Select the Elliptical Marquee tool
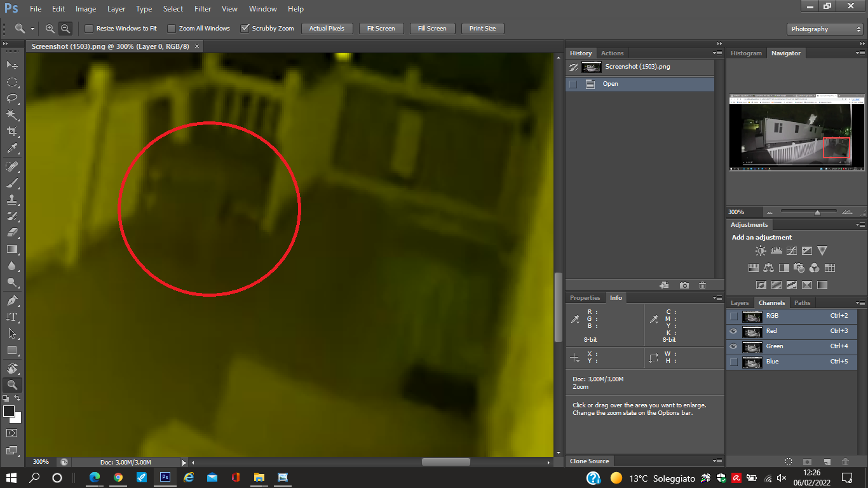The image size is (868, 488). 11,82
